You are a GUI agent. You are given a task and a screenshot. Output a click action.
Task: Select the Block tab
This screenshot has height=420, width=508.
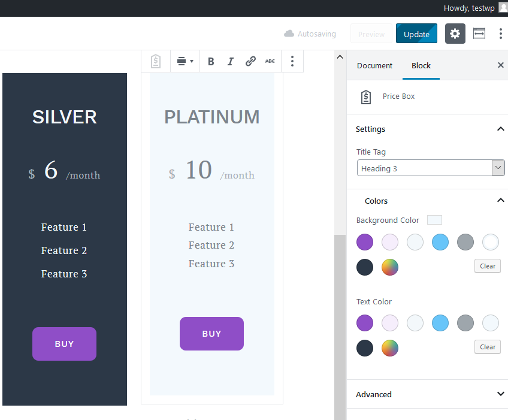421,66
